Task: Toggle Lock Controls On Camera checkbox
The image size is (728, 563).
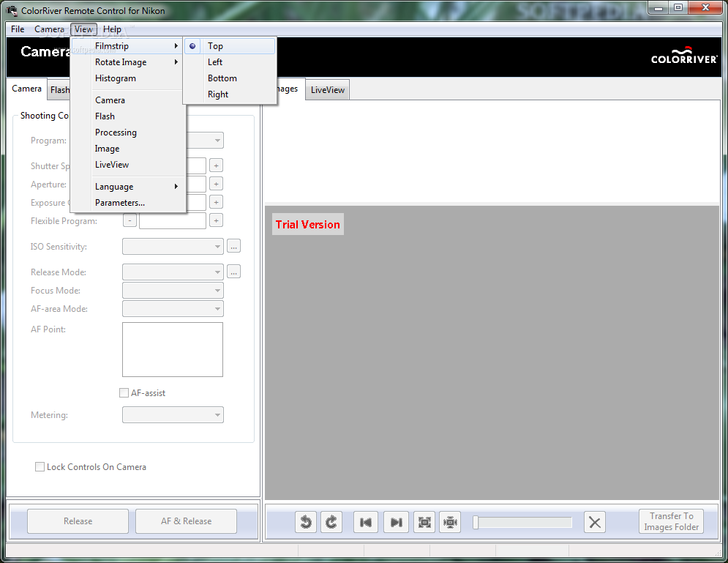Action: [40, 467]
